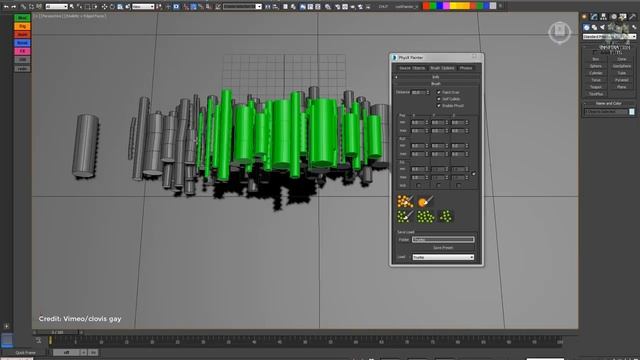This screenshot has height=360, width=640.
Task: Open the Named Selection Sets dropdown
Action: (x=242, y=7)
